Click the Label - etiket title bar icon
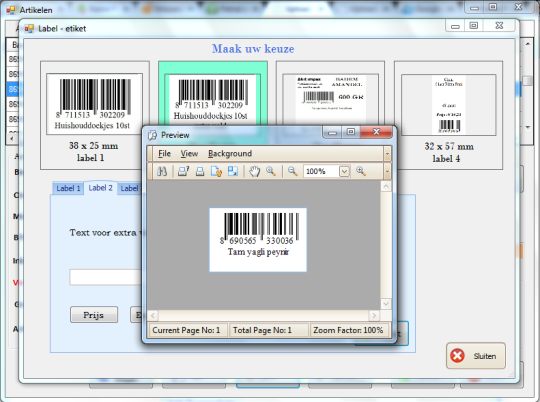 [29, 29]
